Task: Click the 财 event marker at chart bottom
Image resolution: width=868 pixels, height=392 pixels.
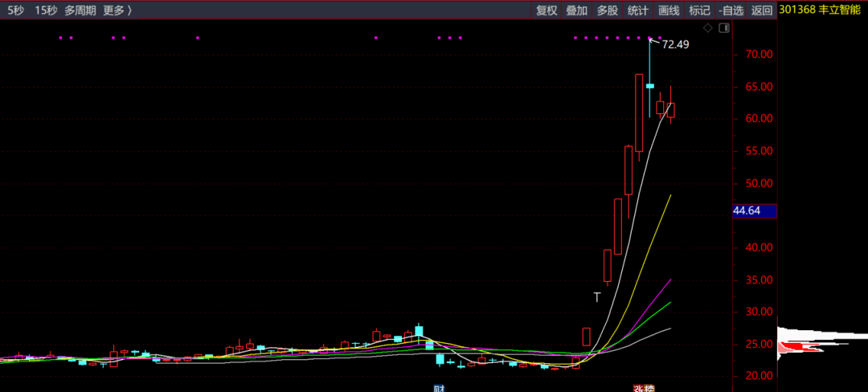Action: coord(440,388)
